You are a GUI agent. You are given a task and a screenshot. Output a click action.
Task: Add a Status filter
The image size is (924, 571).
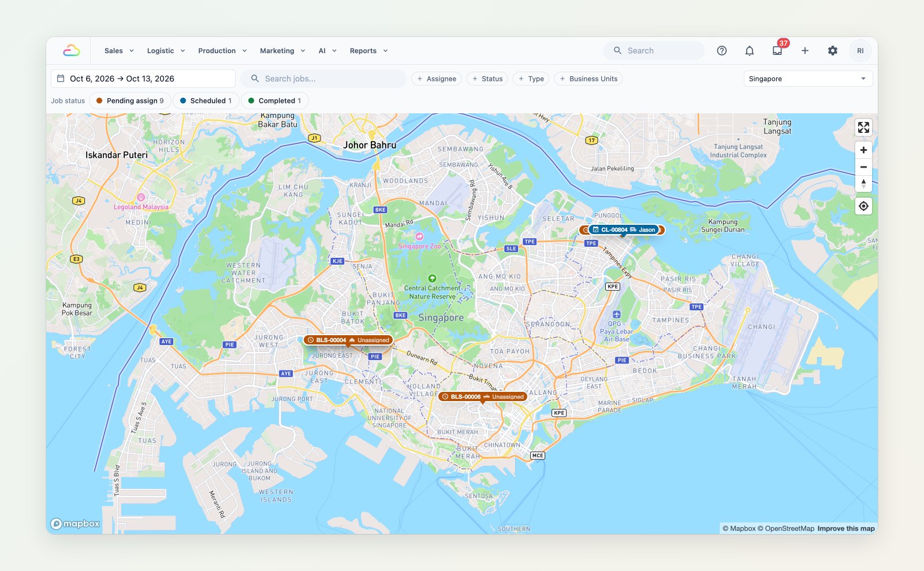tap(487, 79)
